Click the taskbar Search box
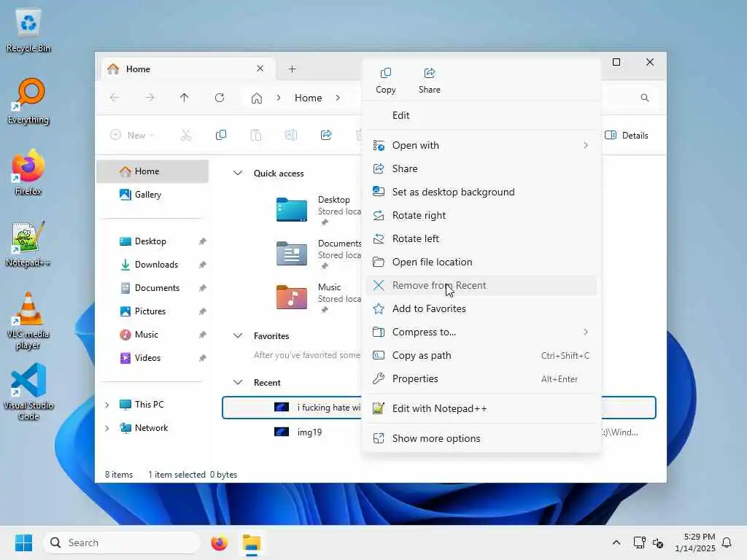 (123, 542)
